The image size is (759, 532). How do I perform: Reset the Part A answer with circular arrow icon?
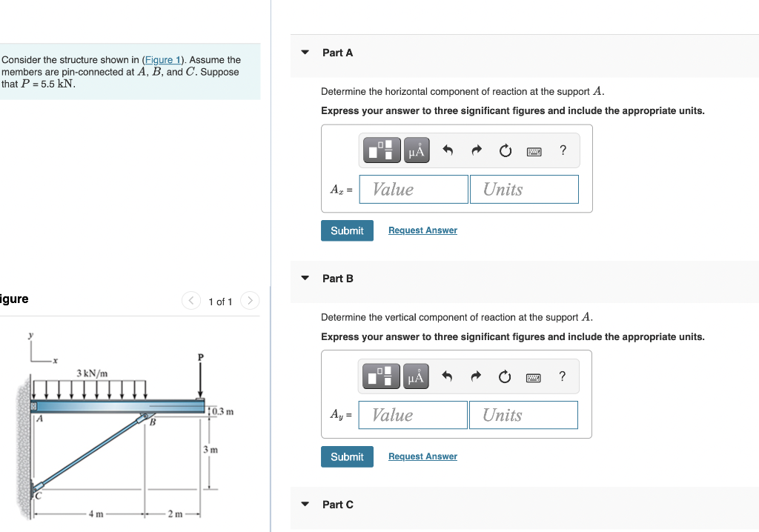coord(505,150)
